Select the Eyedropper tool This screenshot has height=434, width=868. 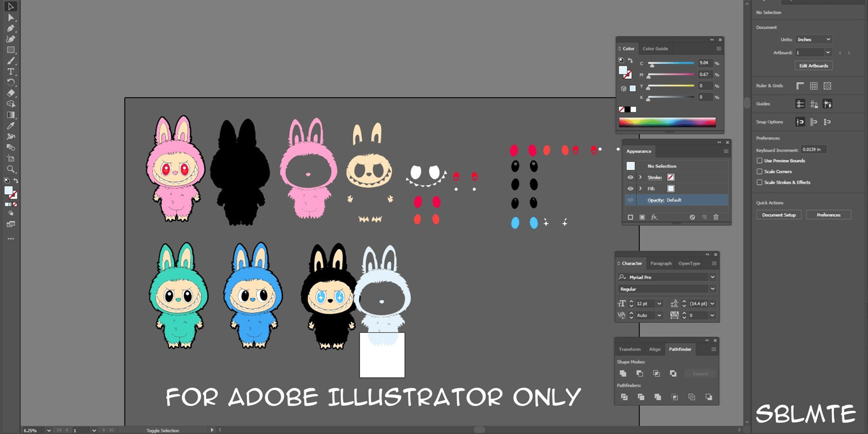tap(10, 126)
